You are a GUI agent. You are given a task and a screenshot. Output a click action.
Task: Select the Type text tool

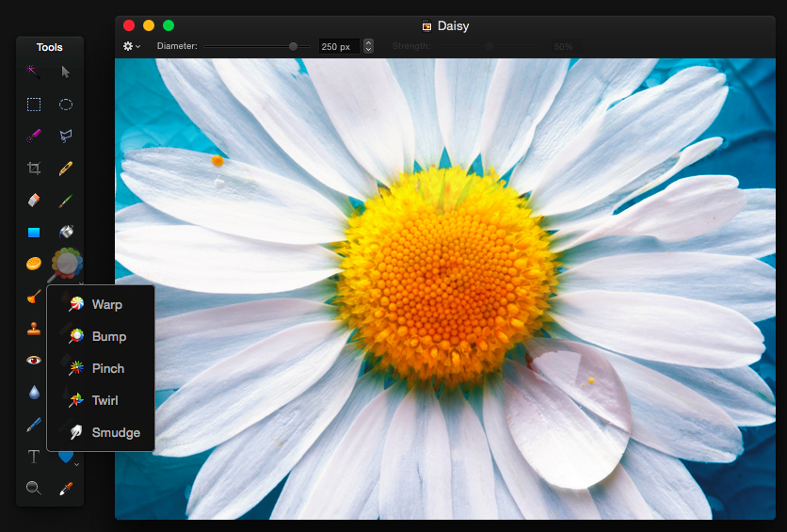click(x=33, y=457)
